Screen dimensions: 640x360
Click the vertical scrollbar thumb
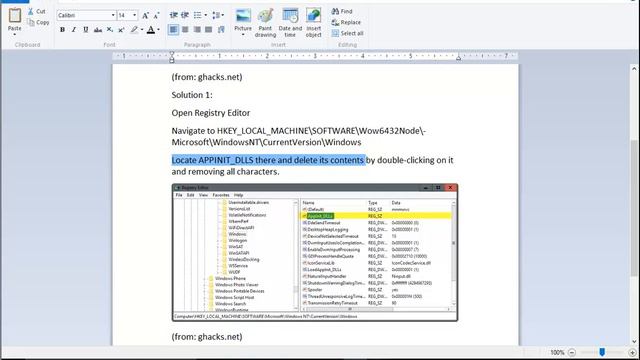click(x=634, y=209)
